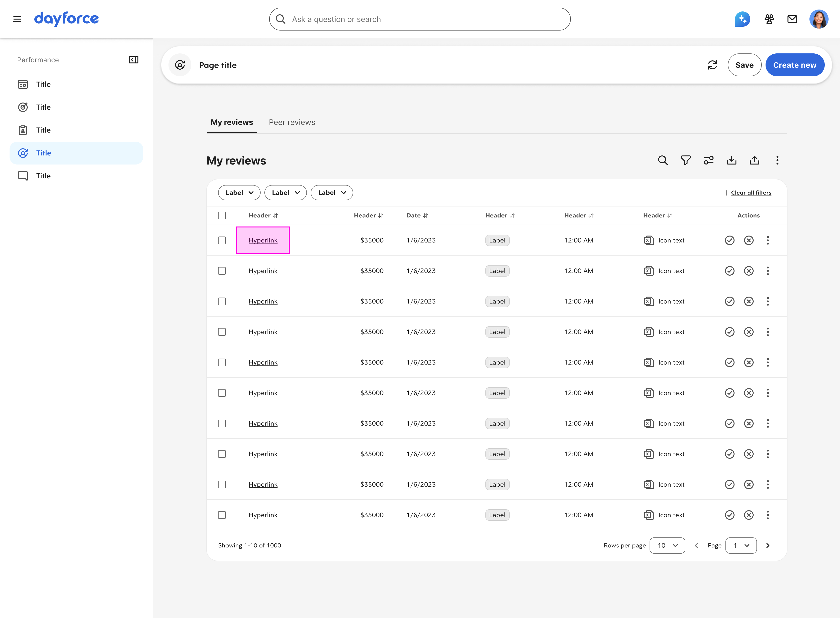Click the Clear all filters link
The height and width of the screenshot is (618, 840).
[x=751, y=193]
